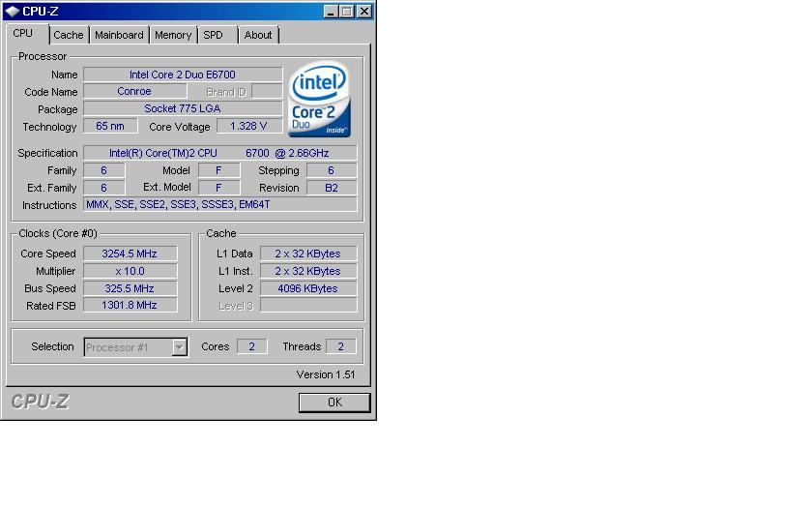Viewport: 812px width, 508px height.
Task: Maximize the CPU-Z window
Action: click(347, 11)
